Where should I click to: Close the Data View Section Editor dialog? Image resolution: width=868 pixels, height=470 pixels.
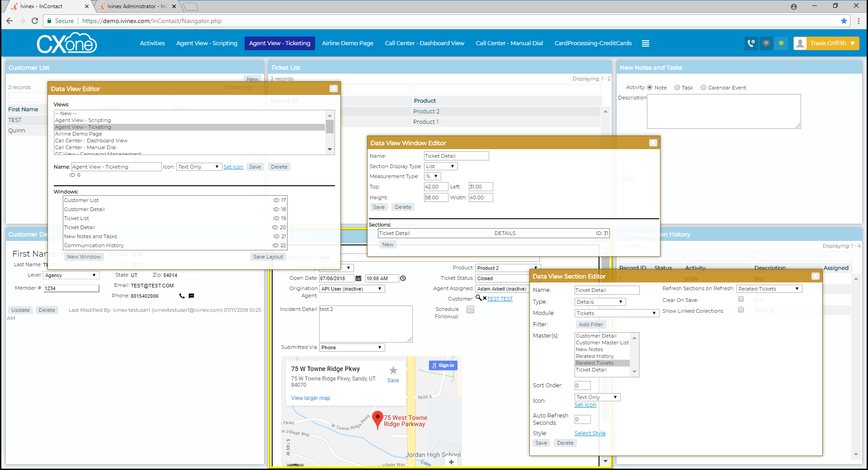816,276
